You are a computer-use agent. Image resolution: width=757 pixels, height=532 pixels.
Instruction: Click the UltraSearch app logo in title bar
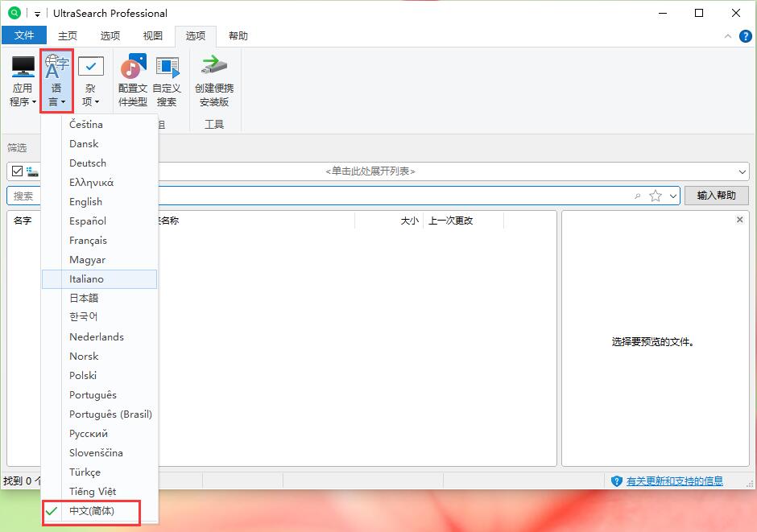[14, 13]
